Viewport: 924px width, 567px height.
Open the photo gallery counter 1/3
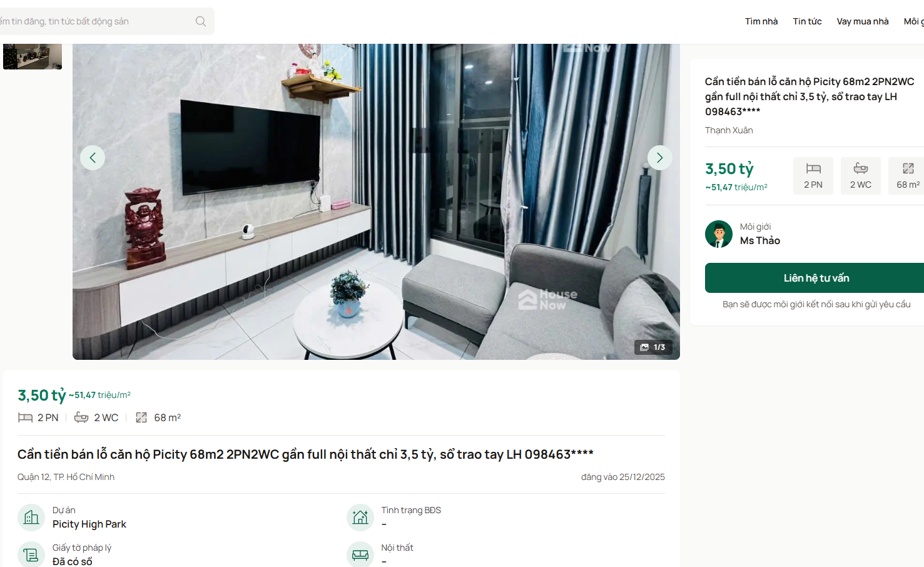tap(653, 347)
